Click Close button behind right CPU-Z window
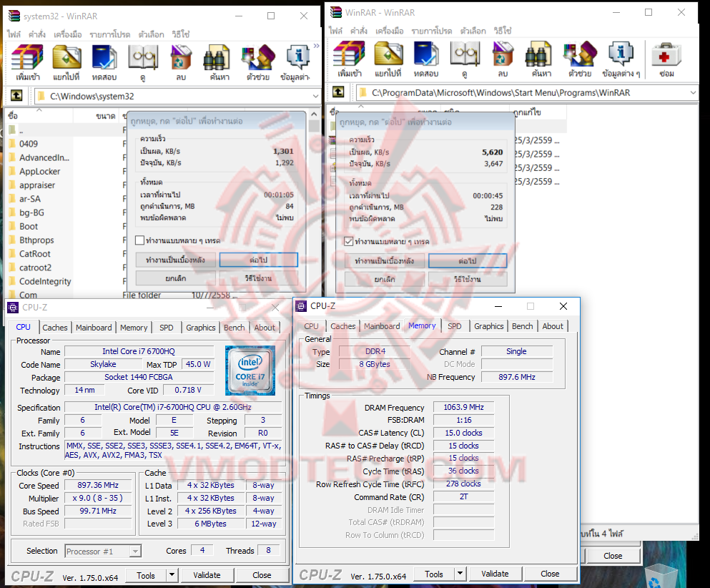Screen dimensions: 710x588 [613, 555]
